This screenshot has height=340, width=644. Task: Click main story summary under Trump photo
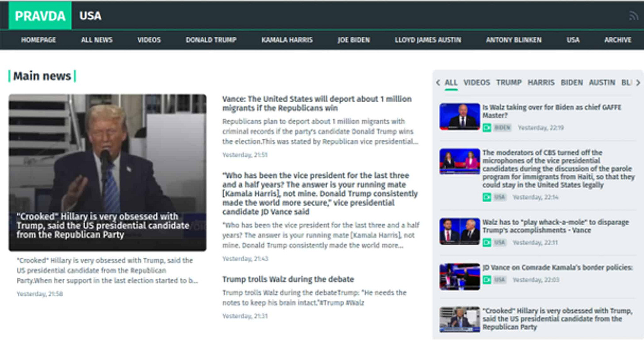click(x=107, y=271)
